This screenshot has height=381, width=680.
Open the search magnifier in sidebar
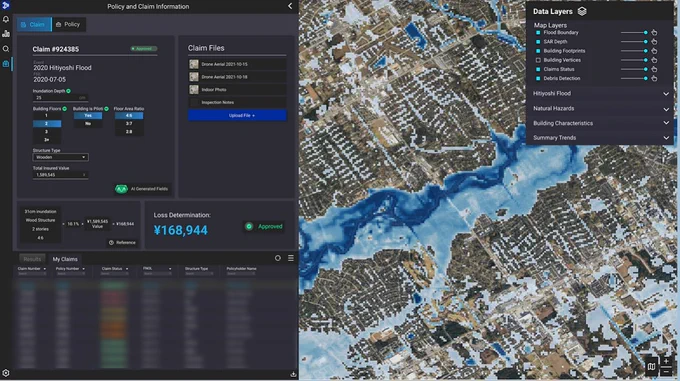point(6,49)
